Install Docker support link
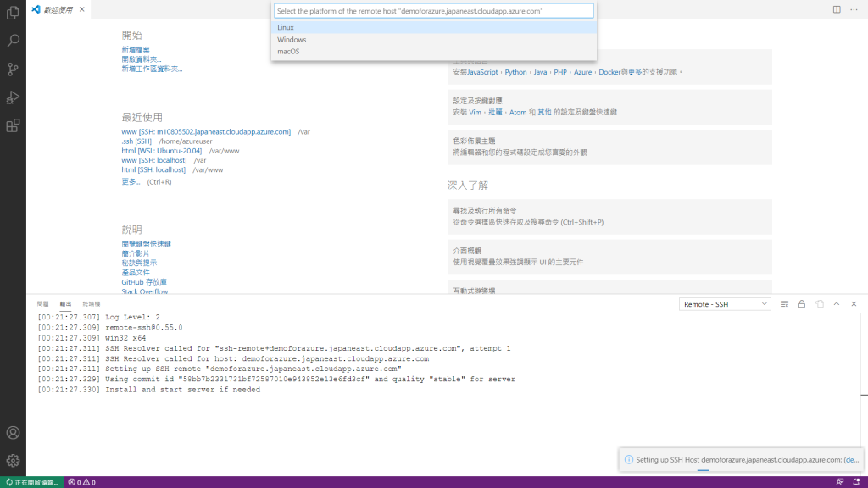868x488 pixels. coord(609,72)
